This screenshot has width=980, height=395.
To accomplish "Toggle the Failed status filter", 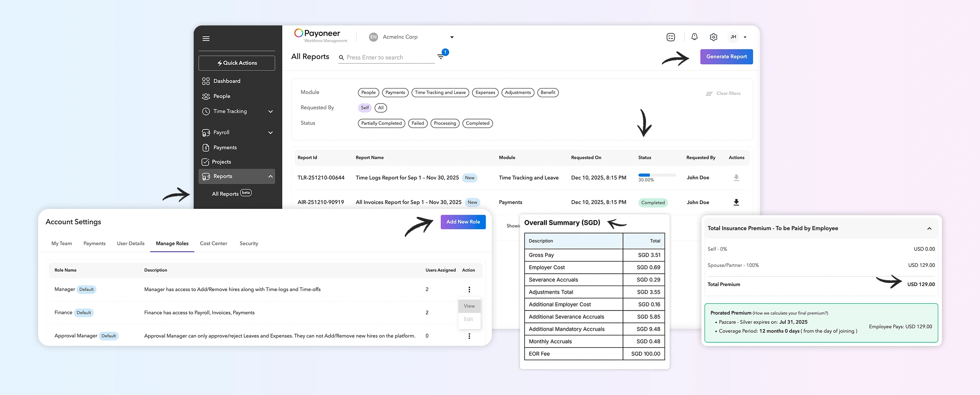I will click(418, 123).
